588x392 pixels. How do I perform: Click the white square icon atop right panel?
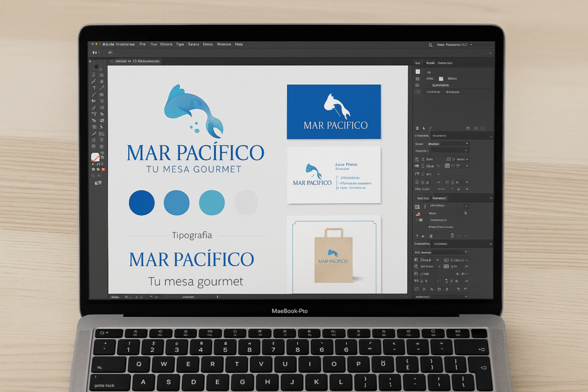pyautogui.click(x=440, y=78)
